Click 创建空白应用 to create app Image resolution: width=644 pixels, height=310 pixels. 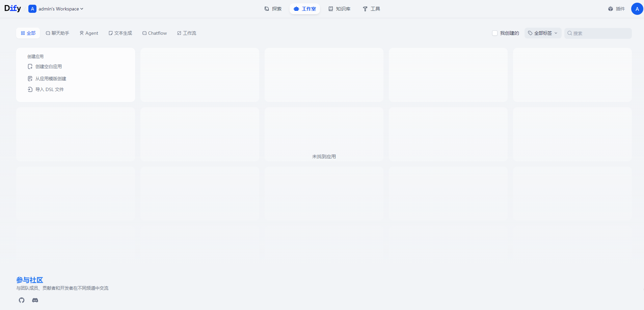48,66
